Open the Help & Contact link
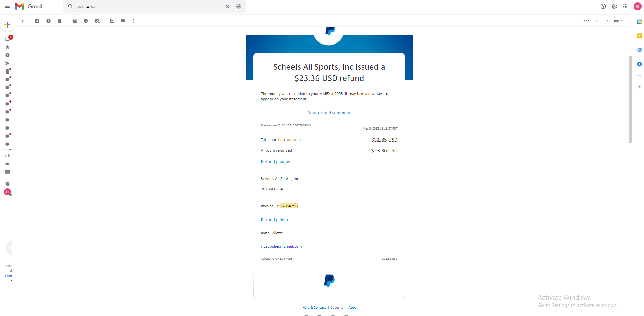644x316 pixels. click(x=314, y=308)
